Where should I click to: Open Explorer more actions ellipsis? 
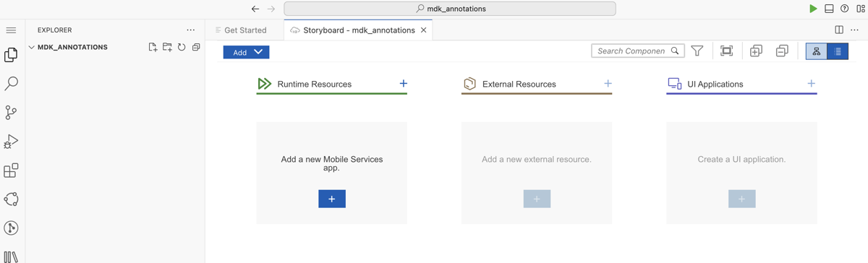[x=190, y=30]
